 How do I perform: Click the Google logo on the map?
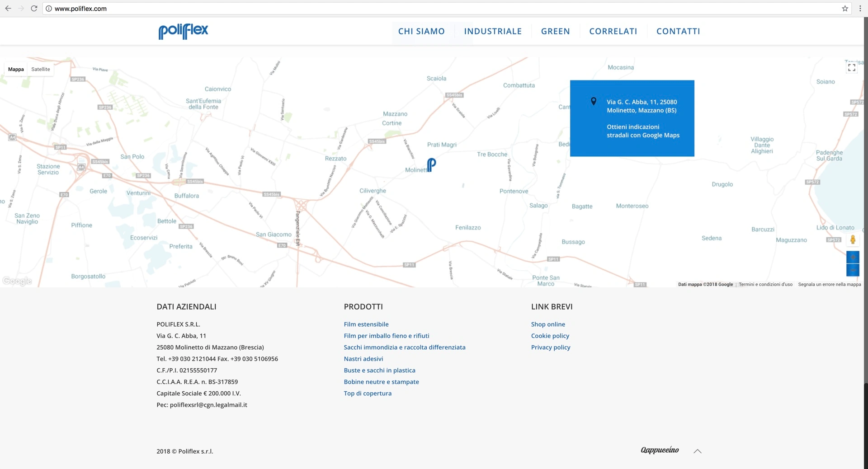click(17, 281)
